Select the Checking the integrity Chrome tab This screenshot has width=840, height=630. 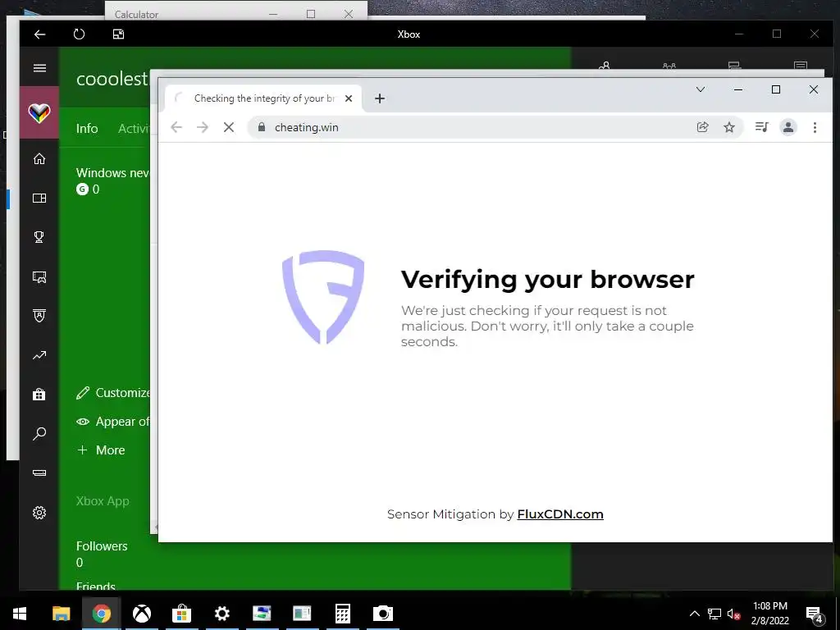pyautogui.click(x=263, y=98)
